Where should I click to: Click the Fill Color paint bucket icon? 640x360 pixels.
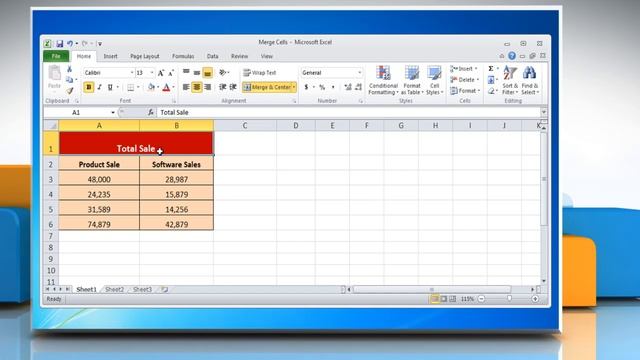(151, 87)
